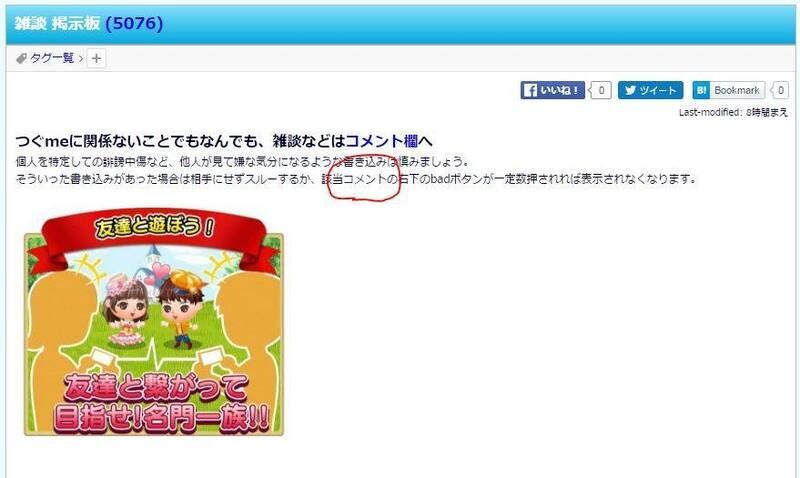Viewport: 800px width, 478px height.
Task: Open the 友達と遊ぼう game banner image
Action: (x=154, y=322)
